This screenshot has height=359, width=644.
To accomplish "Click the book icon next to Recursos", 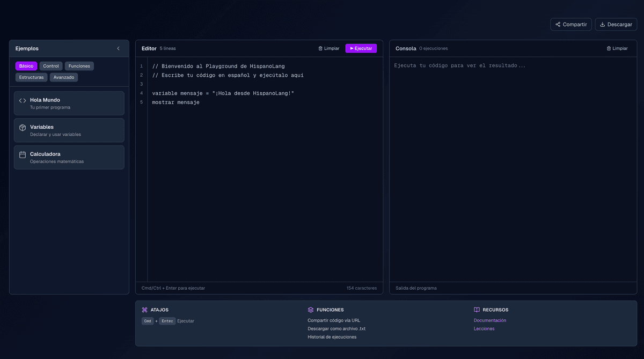I will pos(476,310).
